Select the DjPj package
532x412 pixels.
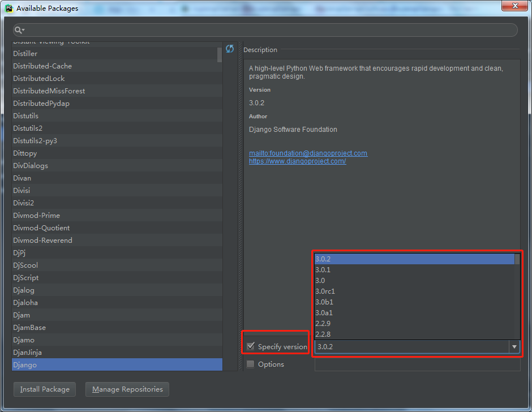click(117, 252)
